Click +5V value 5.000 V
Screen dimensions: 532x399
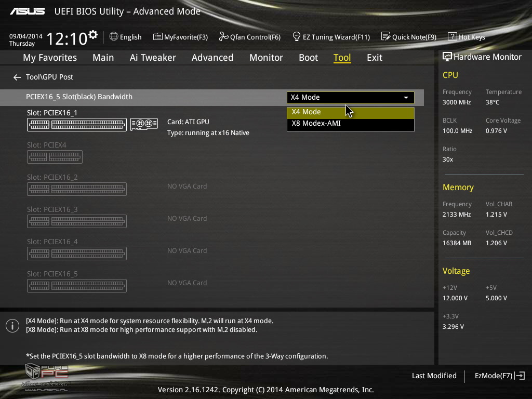pyautogui.click(x=496, y=298)
